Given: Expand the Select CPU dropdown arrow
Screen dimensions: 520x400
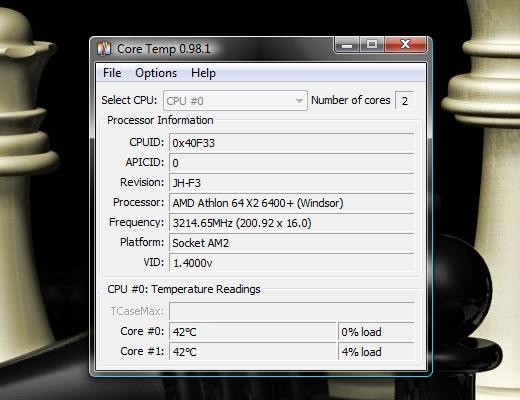Looking at the screenshot, I should coord(299,101).
